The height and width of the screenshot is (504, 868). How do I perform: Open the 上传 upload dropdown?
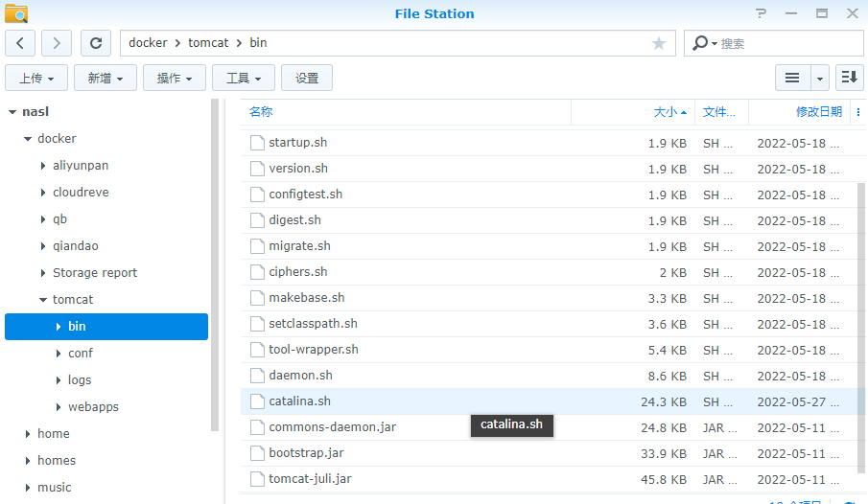coord(36,79)
